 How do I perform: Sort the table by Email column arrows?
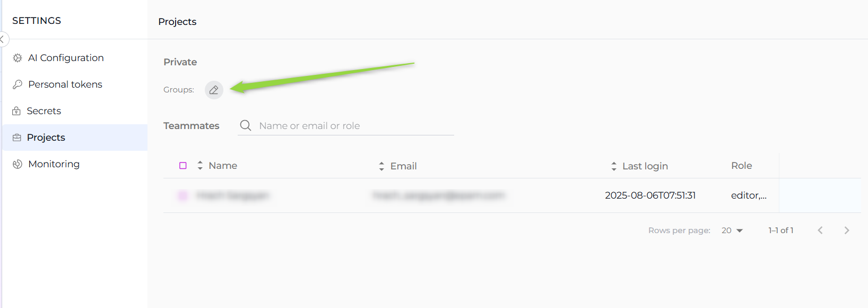(x=381, y=166)
